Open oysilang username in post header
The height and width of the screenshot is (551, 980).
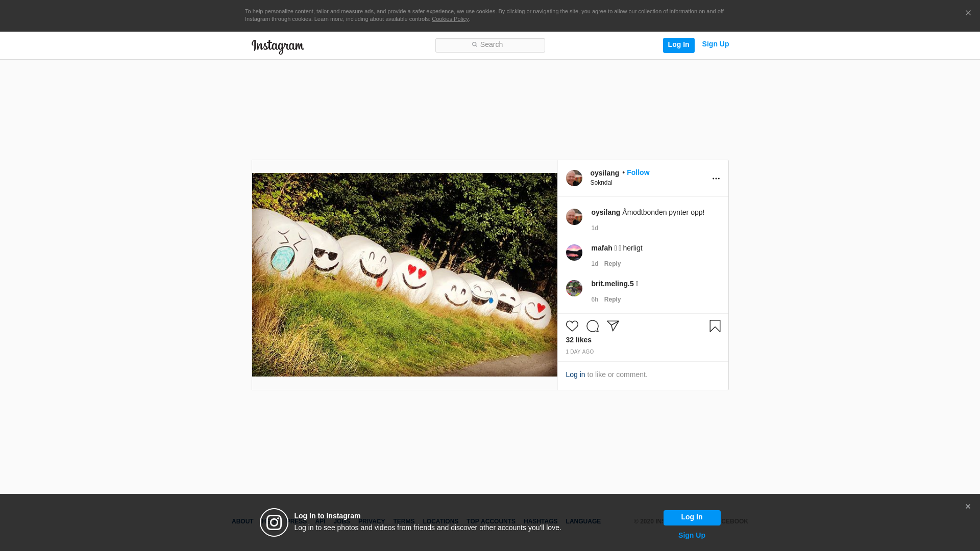(x=605, y=173)
